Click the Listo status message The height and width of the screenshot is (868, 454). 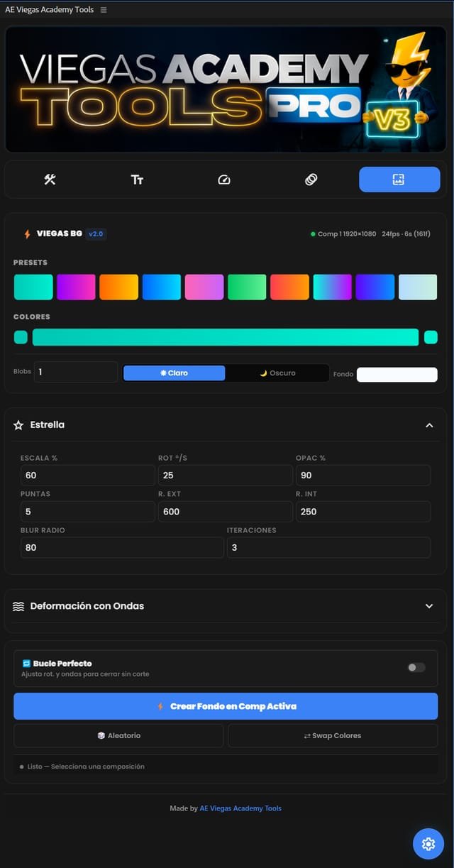tap(86, 767)
